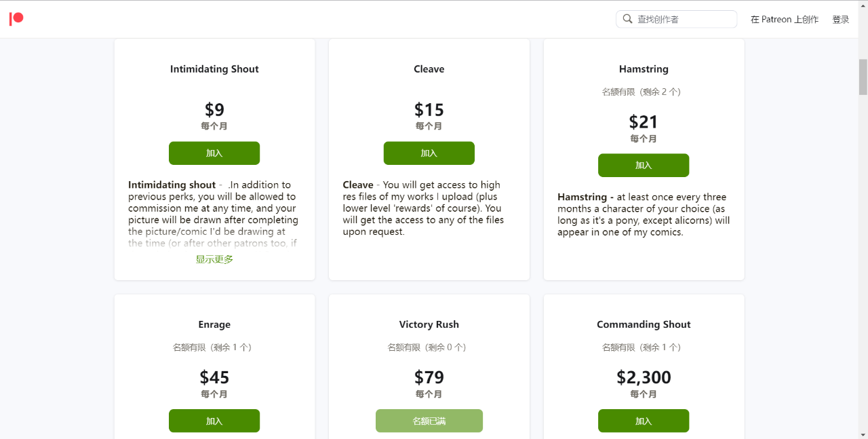Viewport: 868px width, 439px height.
Task: Type in the creator search field
Action: [x=684, y=20]
